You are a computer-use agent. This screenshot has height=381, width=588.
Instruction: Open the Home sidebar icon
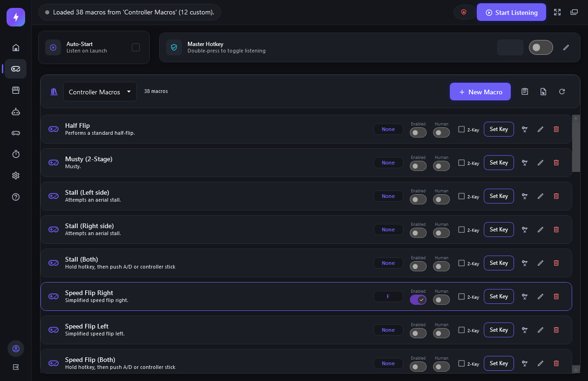tap(16, 47)
